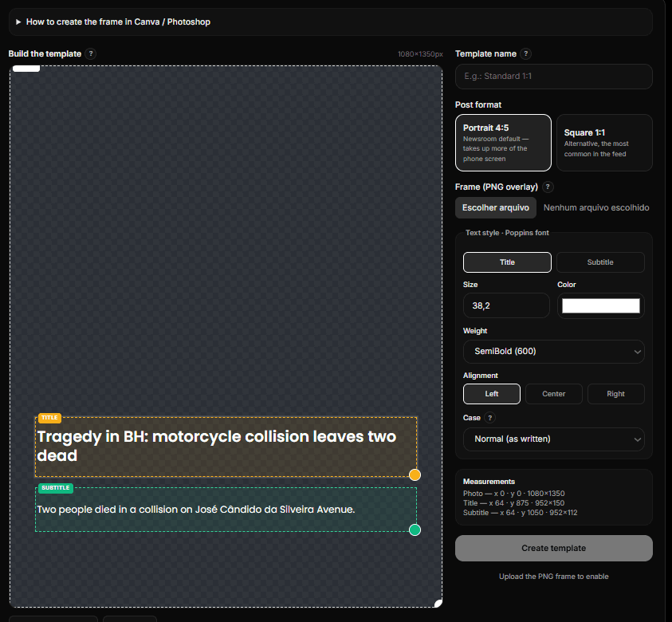Set alignment to Right
The width and height of the screenshot is (672, 622).
tap(616, 394)
